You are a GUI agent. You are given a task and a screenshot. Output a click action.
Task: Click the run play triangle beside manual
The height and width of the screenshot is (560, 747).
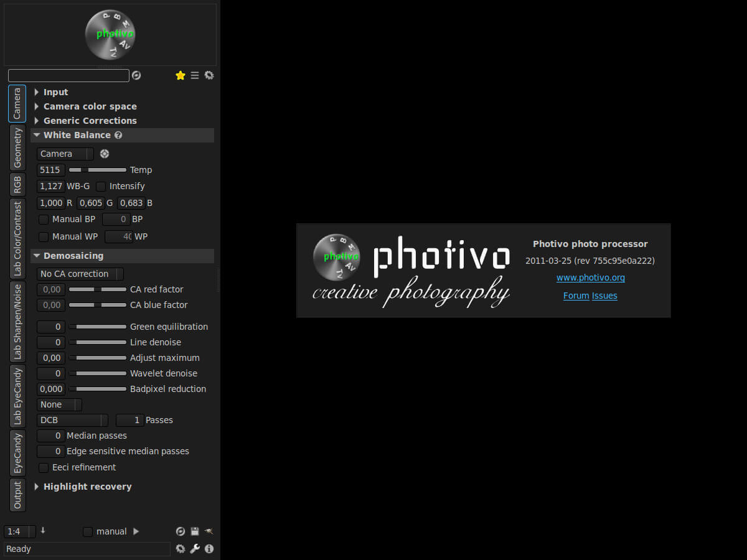click(136, 531)
